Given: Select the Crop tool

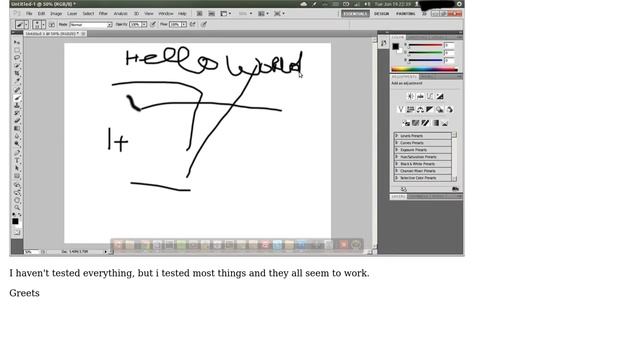Looking at the screenshot, I should 17,74.
